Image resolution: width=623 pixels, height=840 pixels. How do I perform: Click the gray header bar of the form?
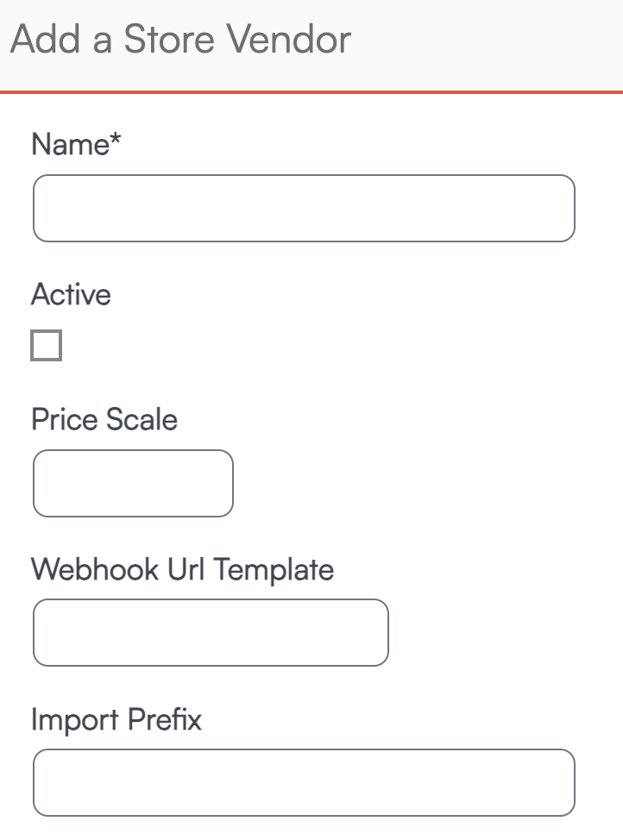pos(483,43)
